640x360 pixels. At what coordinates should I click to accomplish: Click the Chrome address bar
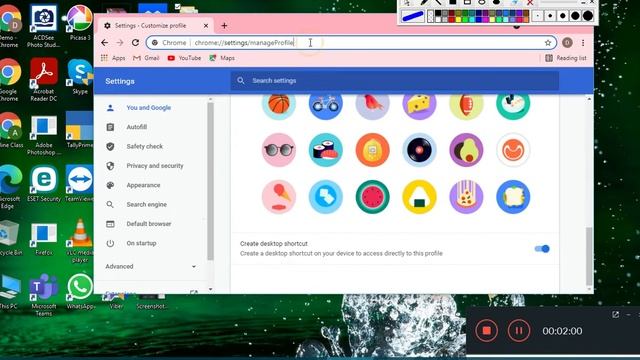[351, 42]
